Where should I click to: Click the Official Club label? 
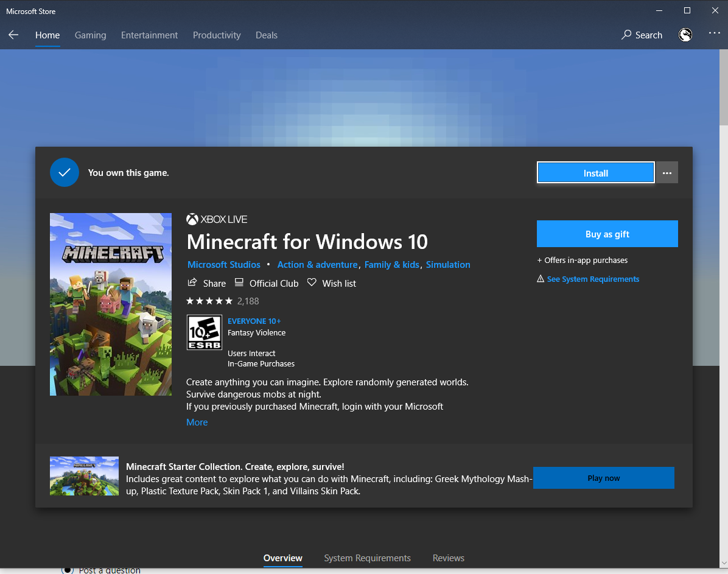click(x=274, y=283)
